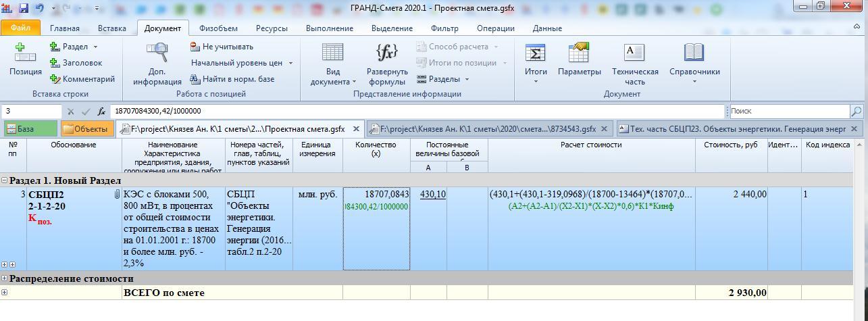Insert a new Позиция row
The image size is (868, 321).
point(25,59)
